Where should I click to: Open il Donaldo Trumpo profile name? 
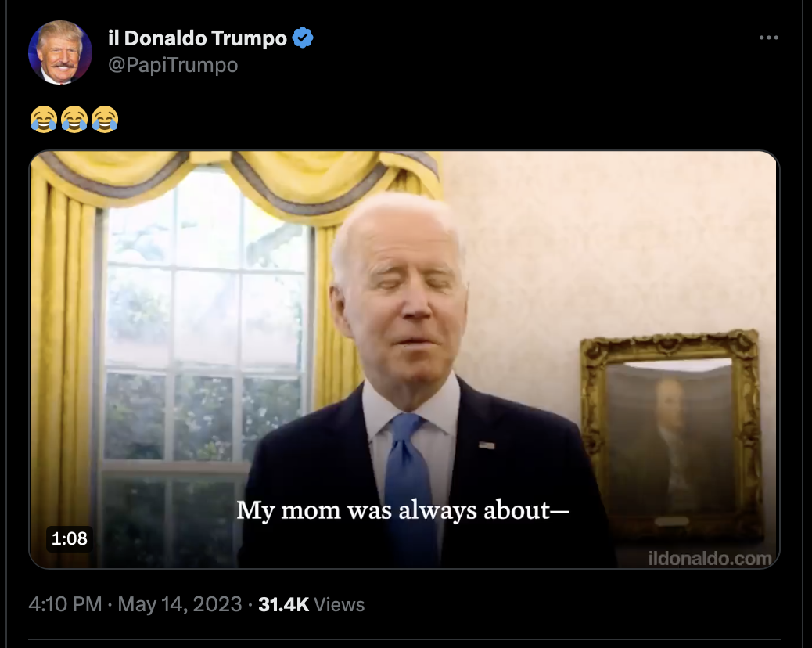[197, 38]
